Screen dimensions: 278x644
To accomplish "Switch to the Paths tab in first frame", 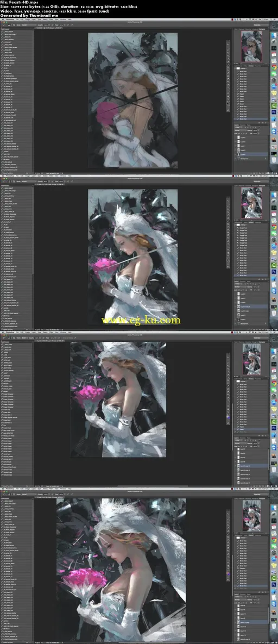I will tap(249, 125).
